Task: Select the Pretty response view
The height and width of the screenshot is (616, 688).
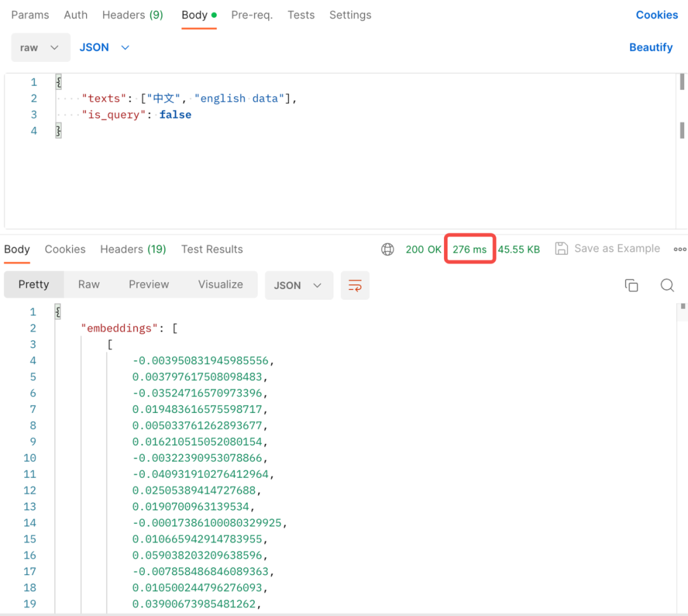Action: point(34,284)
